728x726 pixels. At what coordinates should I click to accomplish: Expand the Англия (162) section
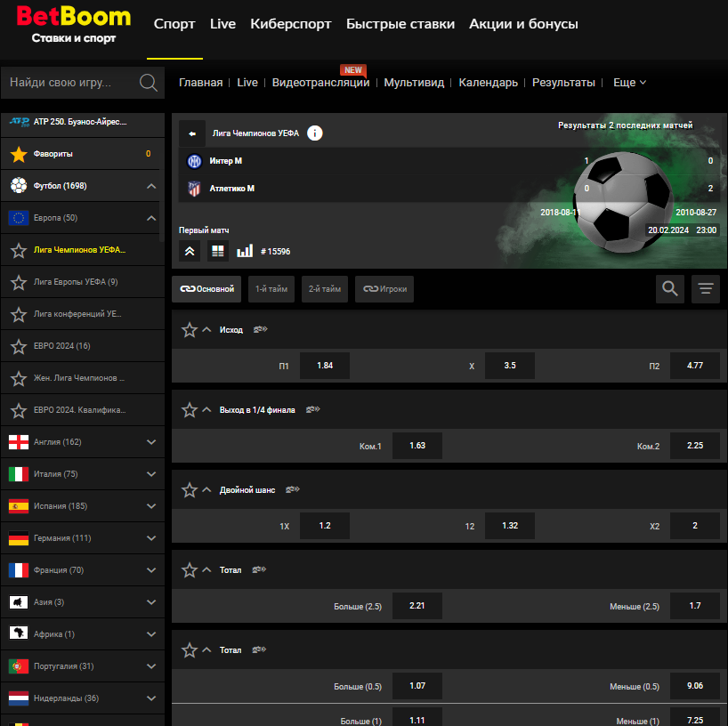[x=151, y=442]
